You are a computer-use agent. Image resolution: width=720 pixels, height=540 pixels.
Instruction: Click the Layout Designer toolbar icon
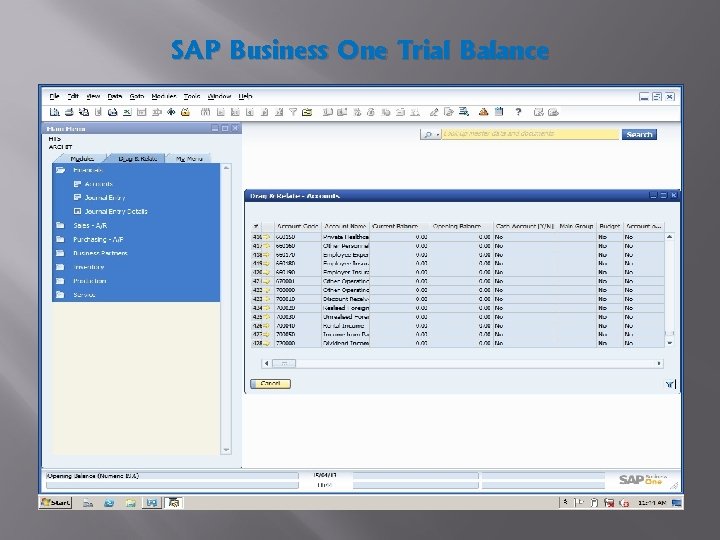click(449, 112)
